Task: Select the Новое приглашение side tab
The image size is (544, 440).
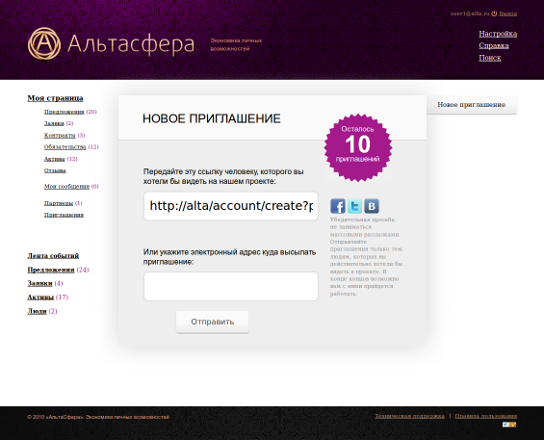Action: [x=471, y=105]
